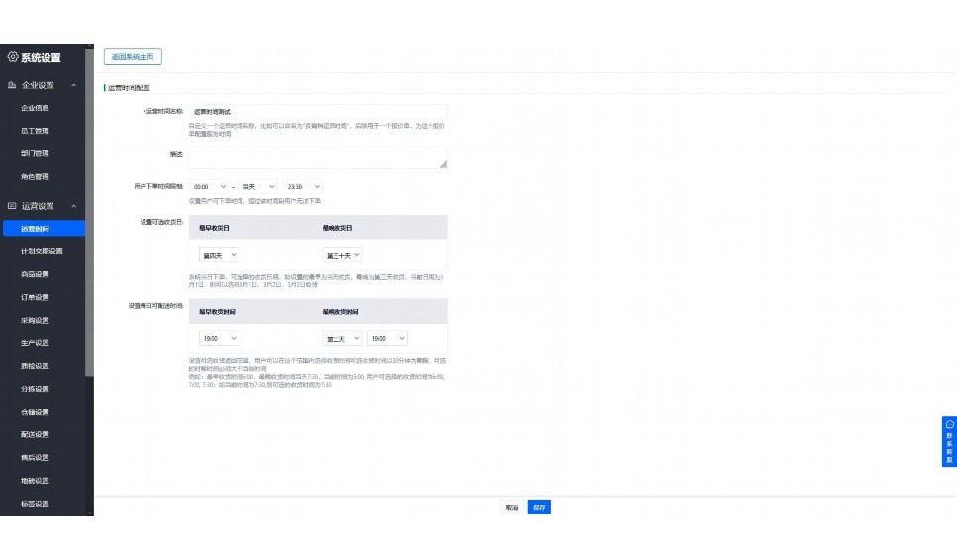Viewport: 957px width, 560px height.
Task: Expand the 第四天 earliest delivery day dropdown
Action: click(x=219, y=255)
